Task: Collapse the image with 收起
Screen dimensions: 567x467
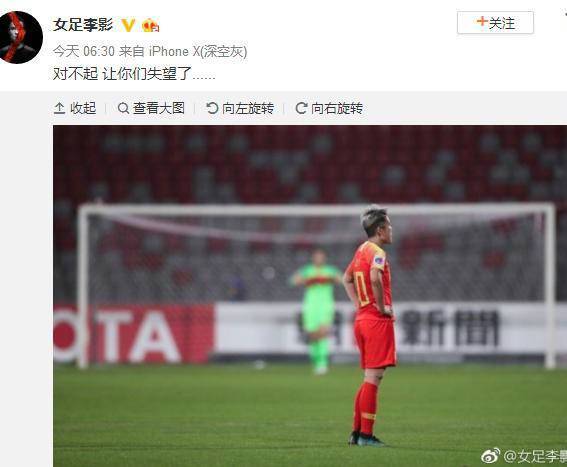Action: (75, 108)
